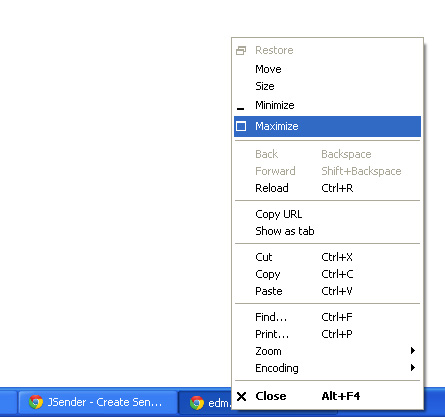Choose Paste from the menu

pos(327,291)
